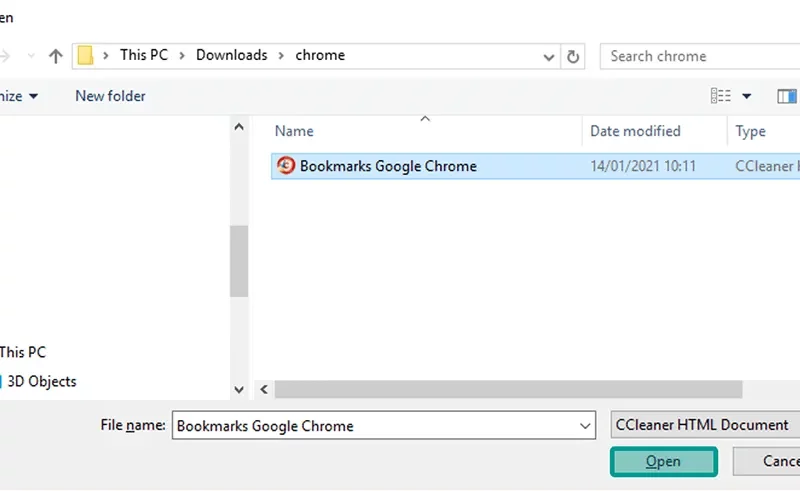
Task: Expand root chevron before This PC
Action: 106,56
